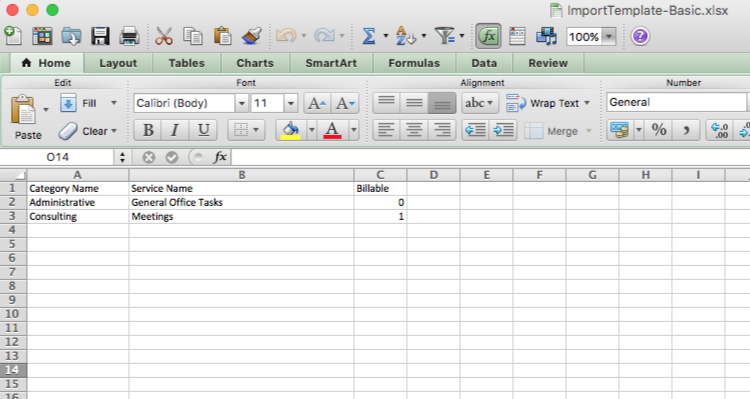Click the fx insert function button in formula bar
The height and width of the screenshot is (399, 750).
pyautogui.click(x=220, y=157)
